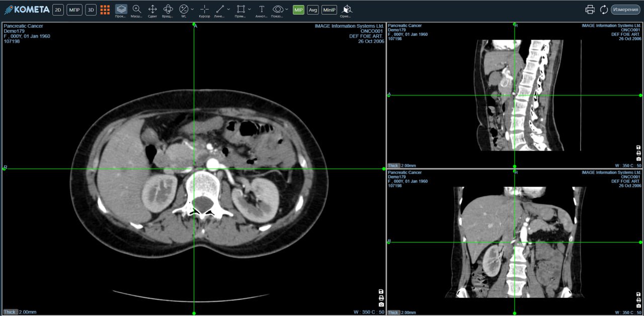Open the Измерения measurements panel
The height and width of the screenshot is (316, 644).
pyautogui.click(x=625, y=10)
